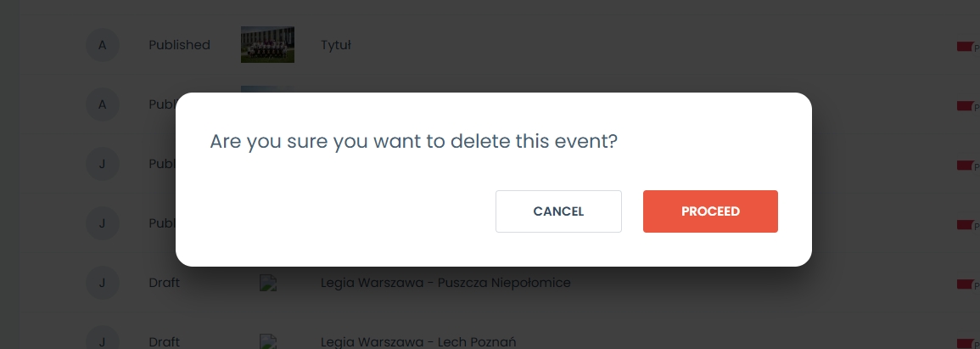Open the Tytuł event thumbnail image
980x349 pixels.
click(267, 45)
